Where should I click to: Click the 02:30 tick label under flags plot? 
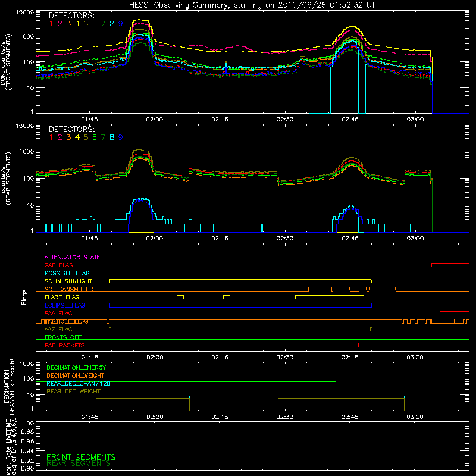[285, 358]
